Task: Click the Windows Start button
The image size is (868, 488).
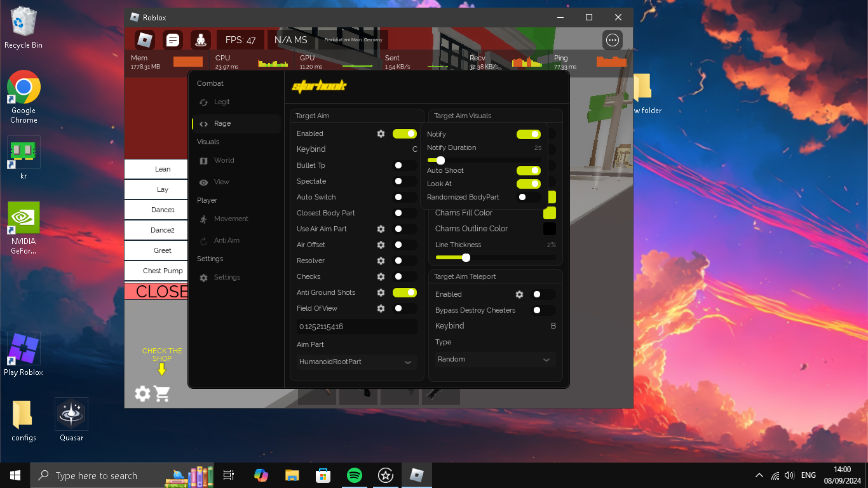Action: tap(15, 475)
